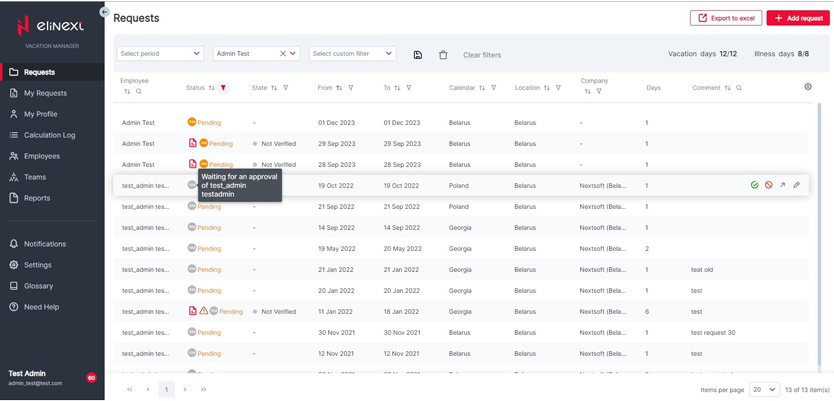Reject the 19 Oct 2022 request
The image size is (834, 401).
point(769,185)
